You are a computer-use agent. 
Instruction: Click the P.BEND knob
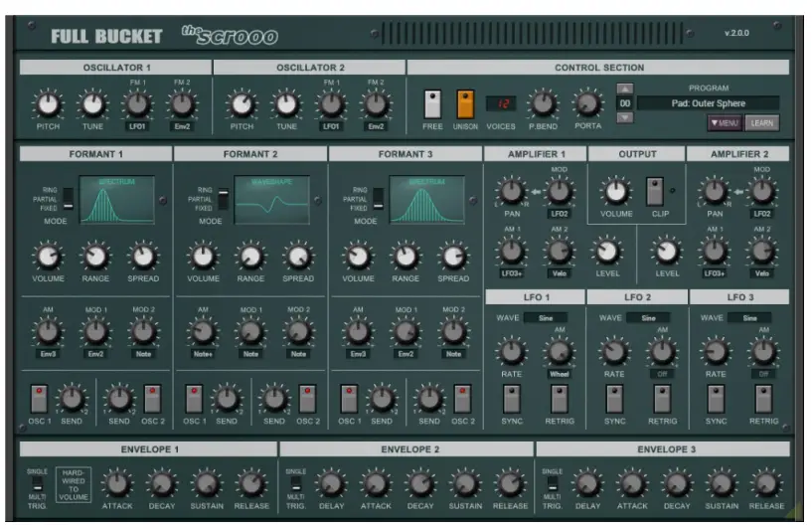(543, 104)
